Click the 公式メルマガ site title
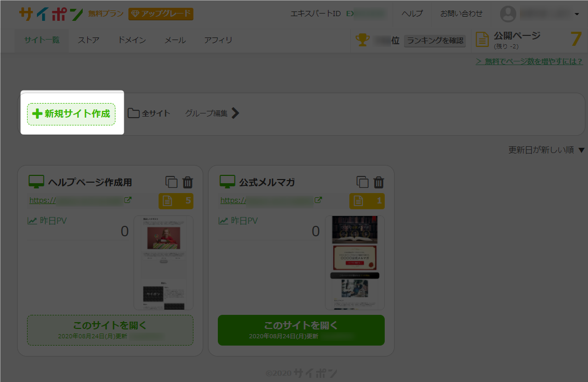 tap(267, 182)
